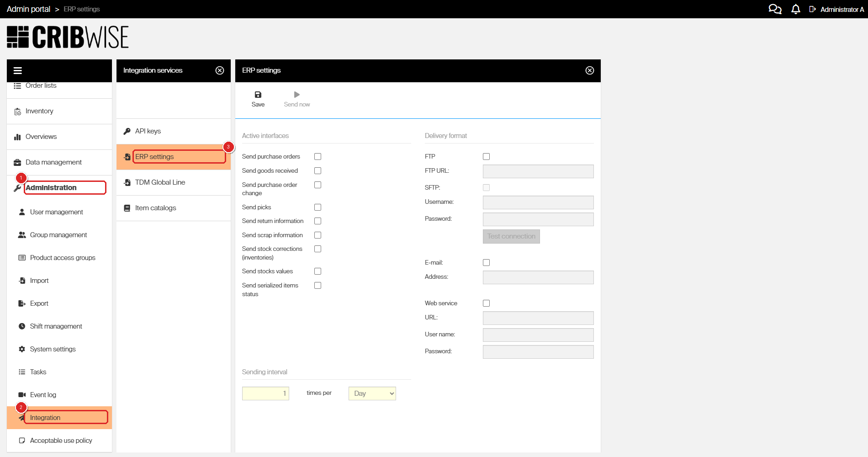Screen dimensions: 868x457
Task: Click Administrator A user name
Action: tap(842, 9)
